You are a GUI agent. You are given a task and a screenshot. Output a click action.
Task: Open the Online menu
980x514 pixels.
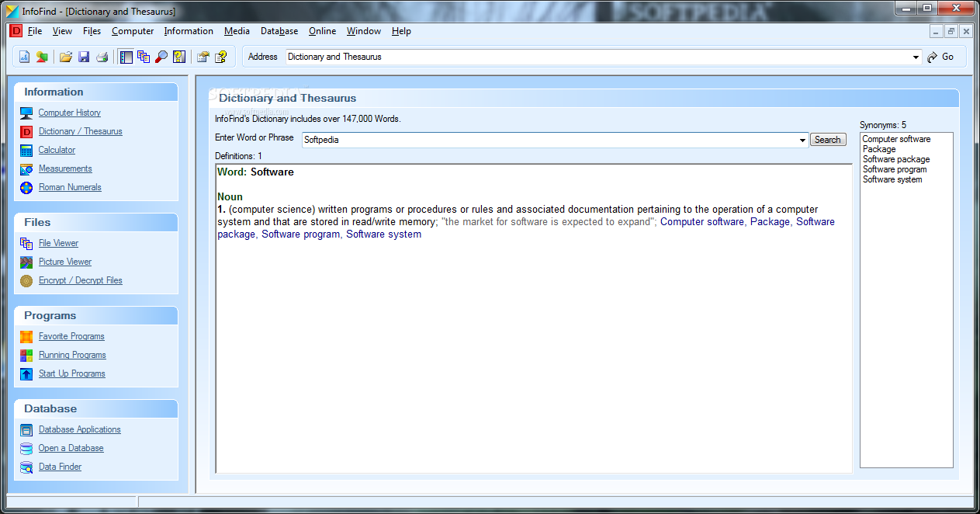[x=322, y=31]
